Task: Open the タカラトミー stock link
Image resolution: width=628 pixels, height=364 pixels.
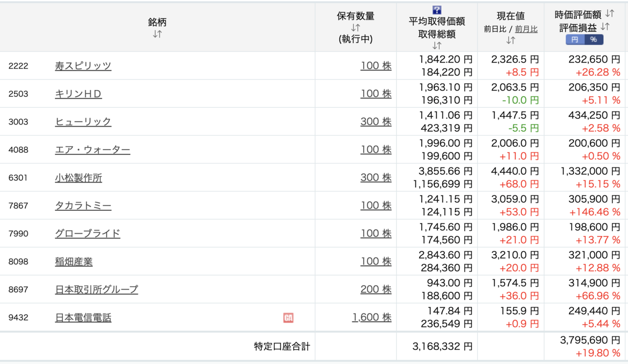Action: pyautogui.click(x=83, y=206)
